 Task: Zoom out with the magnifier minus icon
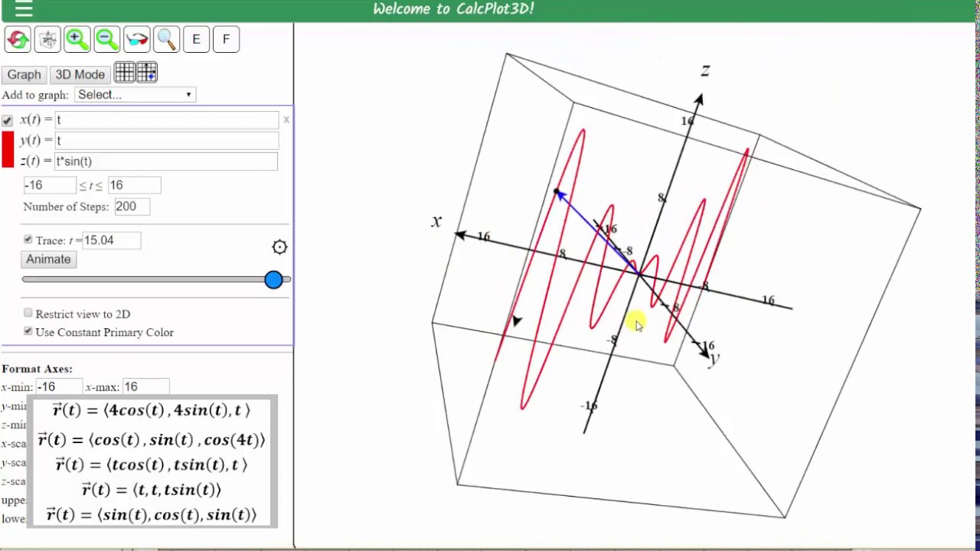tap(106, 39)
